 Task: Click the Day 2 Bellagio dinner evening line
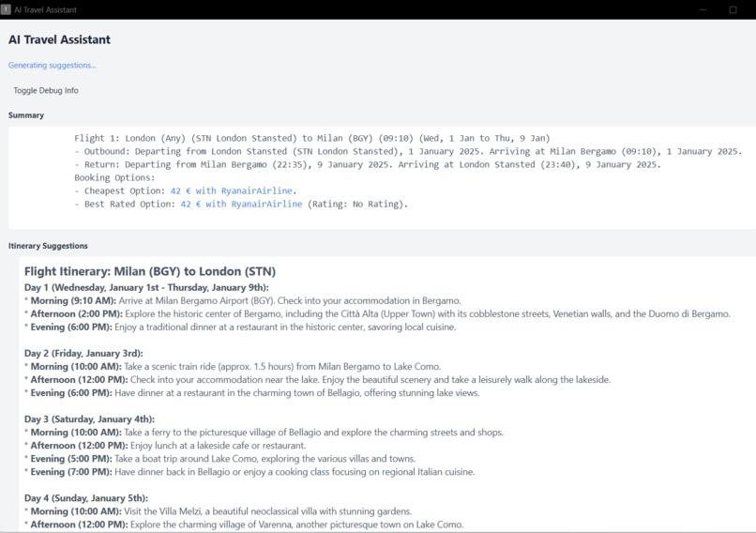pyautogui.click(x=251, y=392)
